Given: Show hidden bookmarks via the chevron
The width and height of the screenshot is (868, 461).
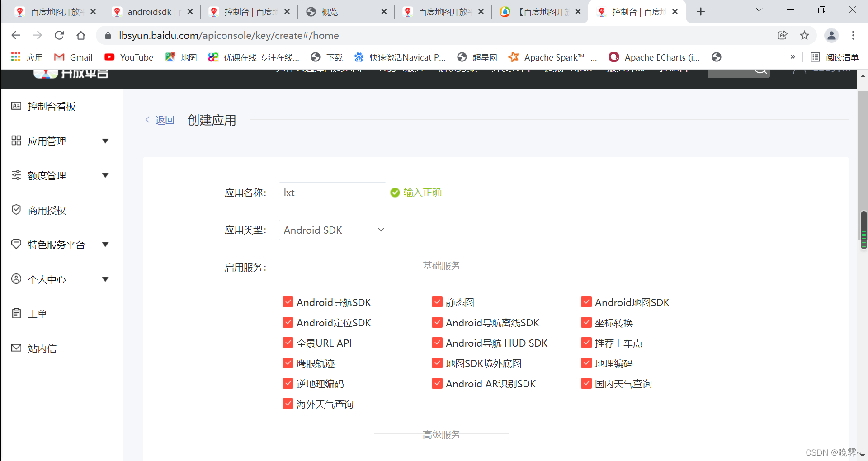Looking at the screenshot, I should tap(793, 57).
